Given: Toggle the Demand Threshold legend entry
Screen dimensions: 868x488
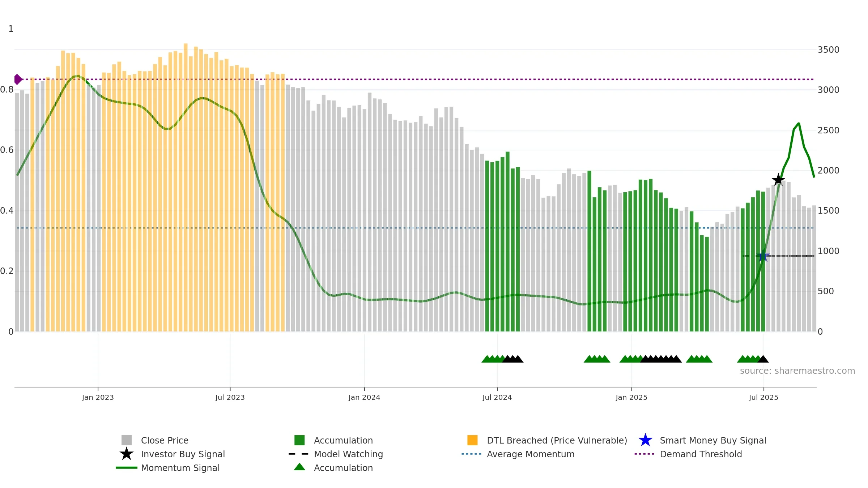Looking at the screenshot, I should (x=688, y=454).
